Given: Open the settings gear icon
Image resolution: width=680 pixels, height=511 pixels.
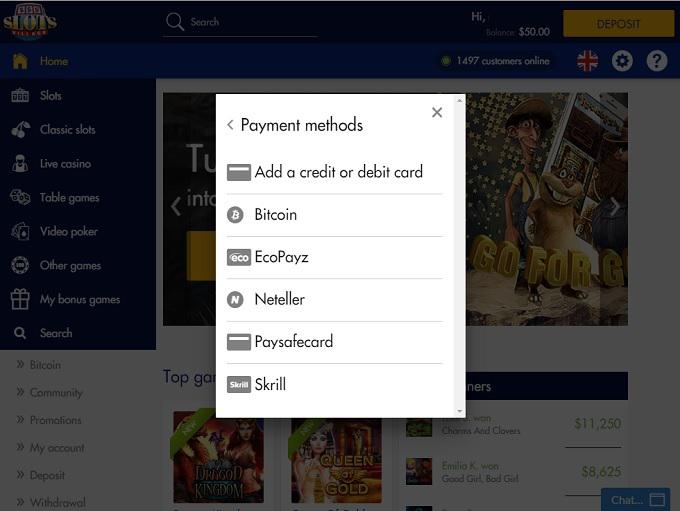Looking at the screenshot, I should [x=622, y=61].
